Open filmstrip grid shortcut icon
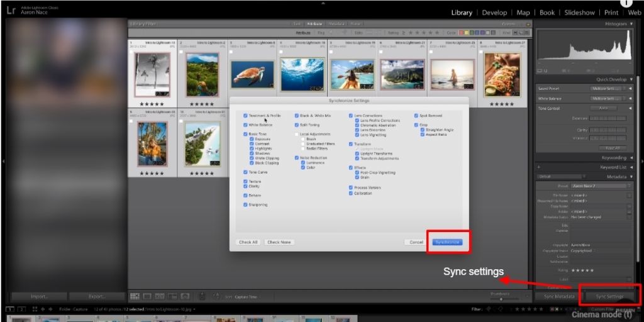 [35, 309]
